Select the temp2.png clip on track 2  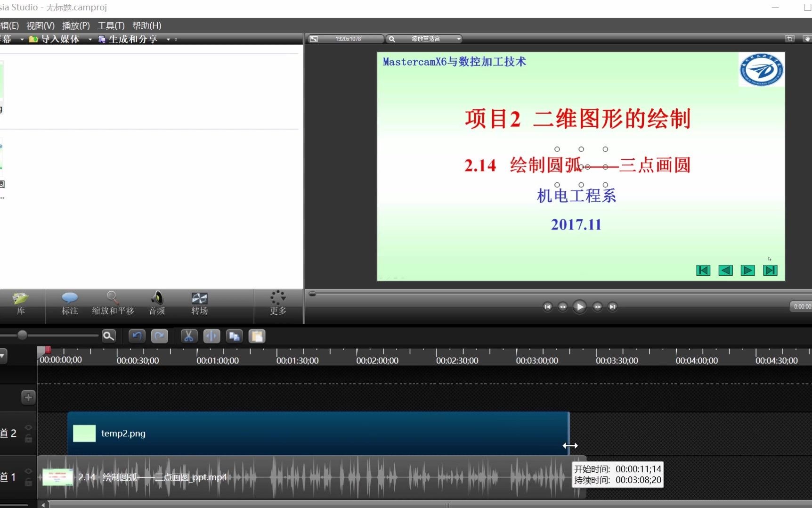click(x=318, y=434)
